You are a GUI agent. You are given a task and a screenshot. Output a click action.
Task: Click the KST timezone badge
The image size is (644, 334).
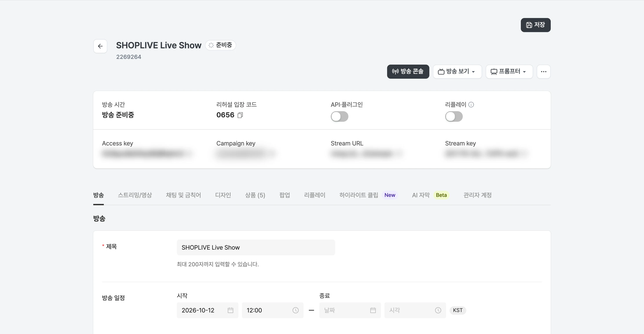click(458, 310)
